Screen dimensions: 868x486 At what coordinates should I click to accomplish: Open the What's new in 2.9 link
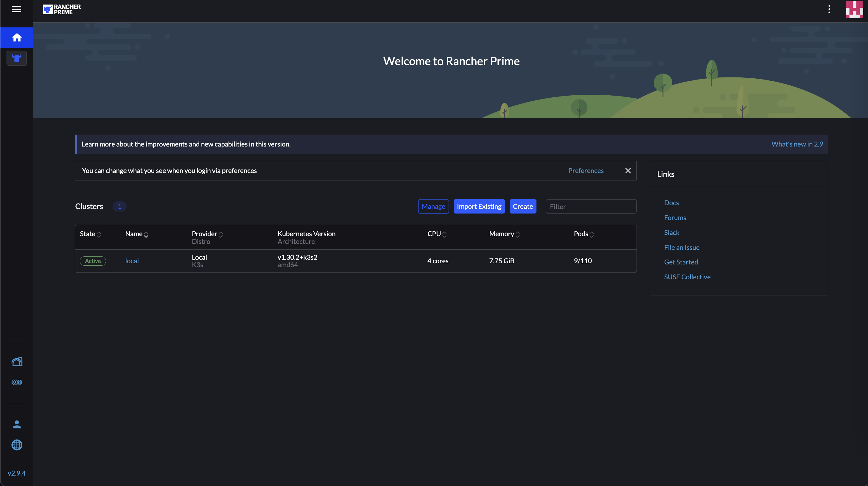click(797, 144)
